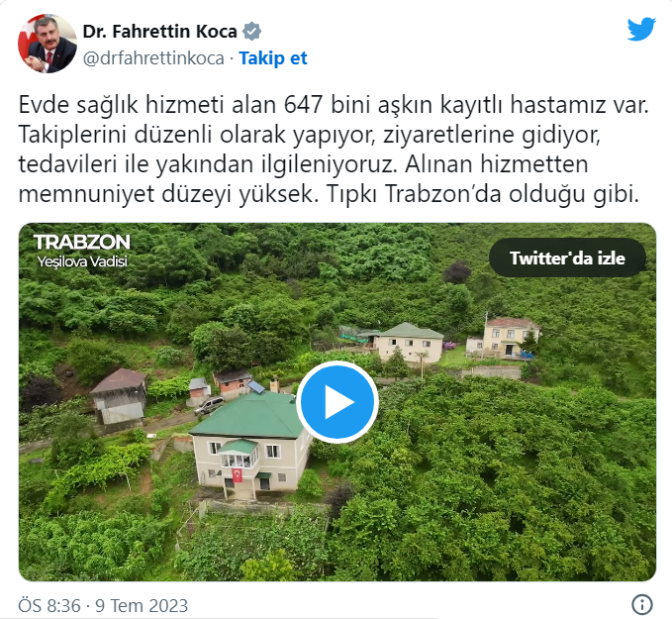Follow via the "Takip et" link

click(273, 57)
